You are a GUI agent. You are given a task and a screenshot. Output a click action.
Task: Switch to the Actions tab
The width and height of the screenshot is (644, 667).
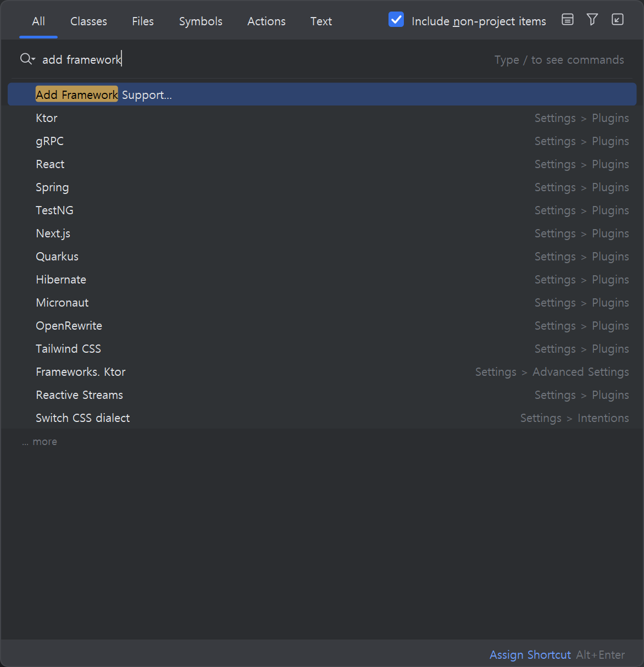(267, 21)
